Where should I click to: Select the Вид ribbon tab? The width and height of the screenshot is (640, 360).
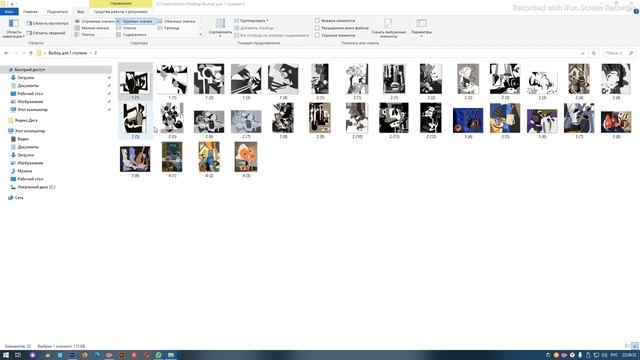[x=80, y=12]
